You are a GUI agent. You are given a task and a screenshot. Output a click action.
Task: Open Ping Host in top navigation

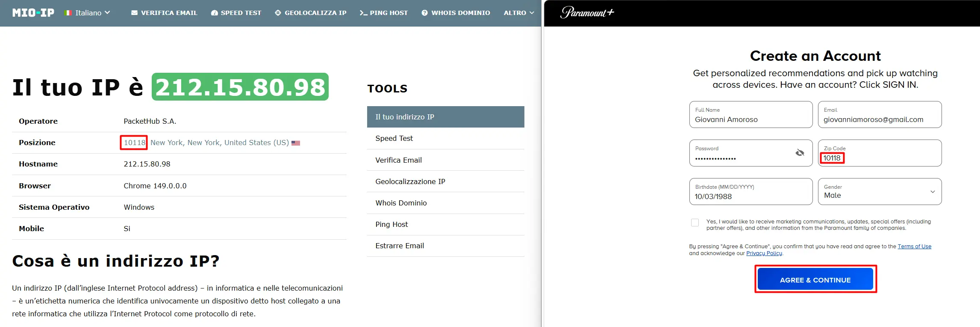[x=384, y=13]
